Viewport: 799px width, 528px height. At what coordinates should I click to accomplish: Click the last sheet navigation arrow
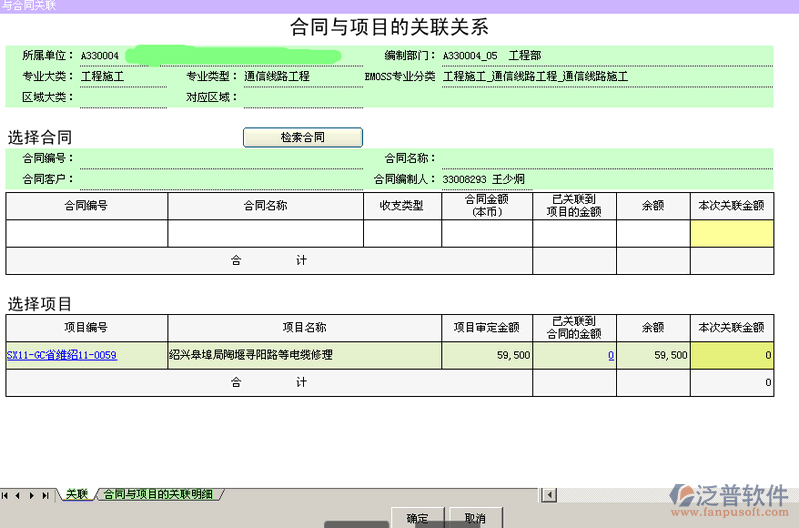[46, 495]
